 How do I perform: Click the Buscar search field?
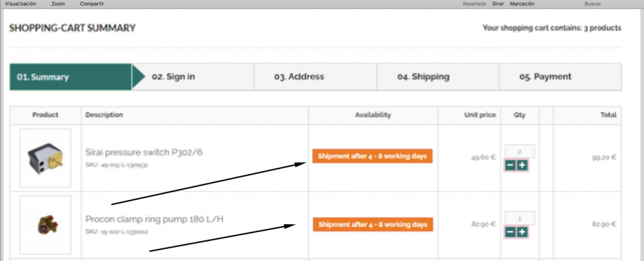tap(592, 4)
